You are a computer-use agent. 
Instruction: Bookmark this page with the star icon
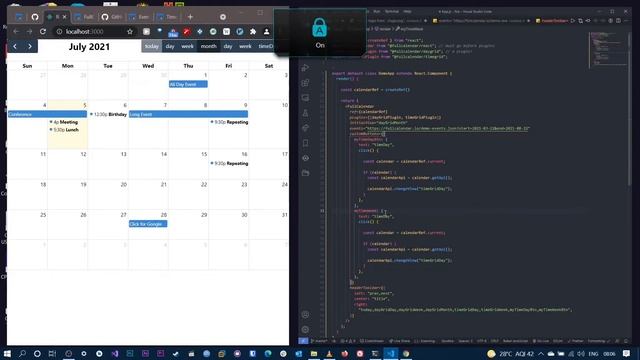click(130, 31)
